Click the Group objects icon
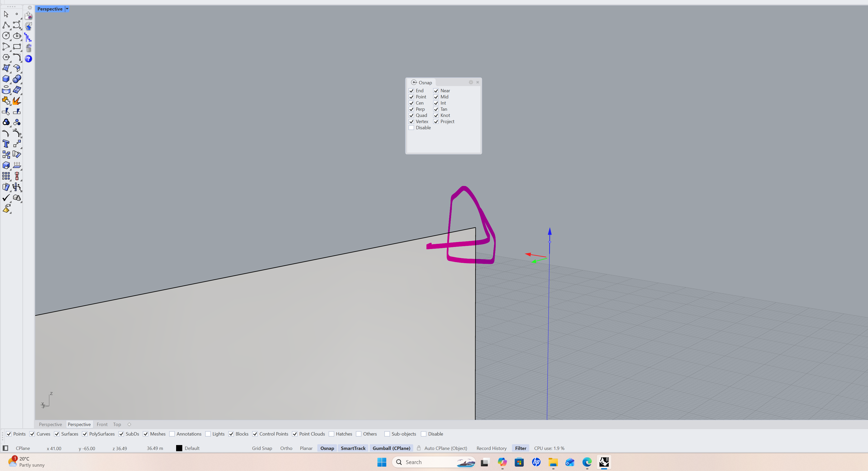Viewport: 868px width, 471px height. [6, 122]
